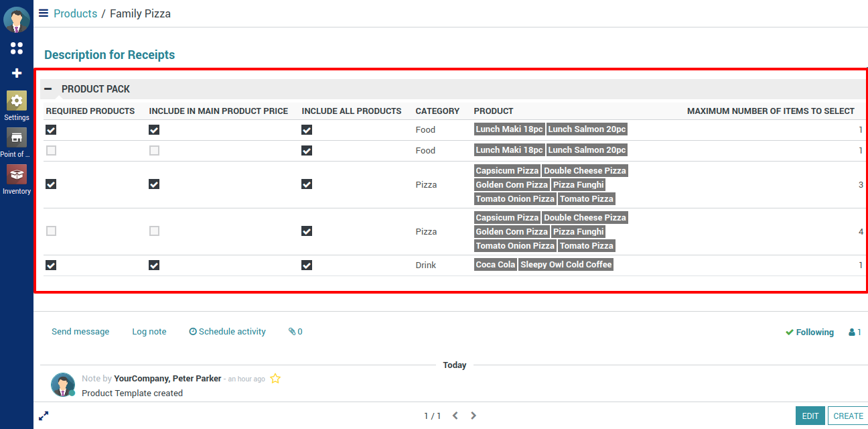
Task: Toggle the hamburger menu button
Action: point(44,13)
